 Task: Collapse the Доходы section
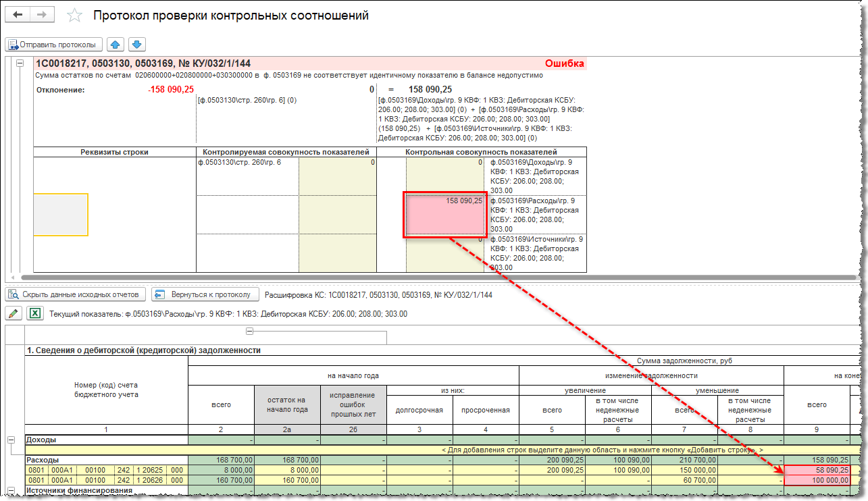click(10, 440)
